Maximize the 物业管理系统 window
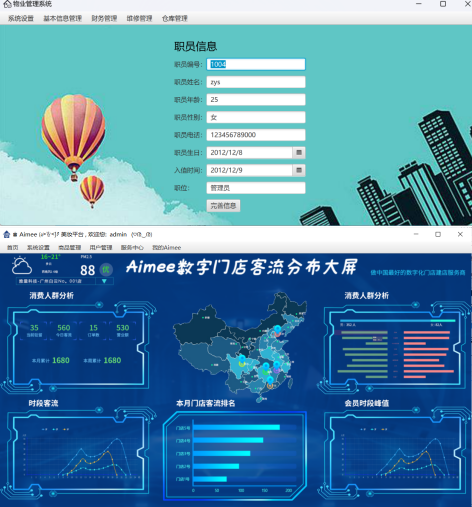 443,4
